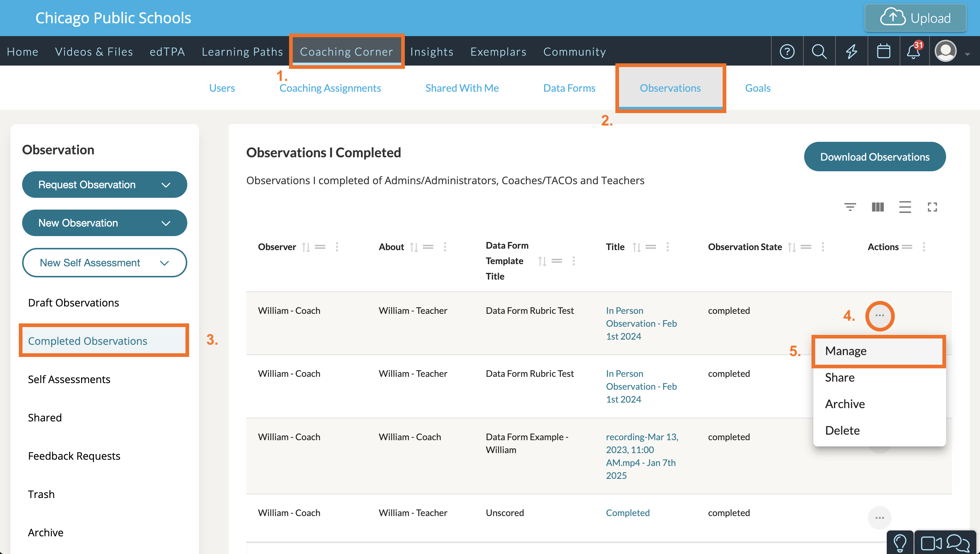Click the Download Observations button
This screenshot has width=980, height=554.
[x=875, y=157]
